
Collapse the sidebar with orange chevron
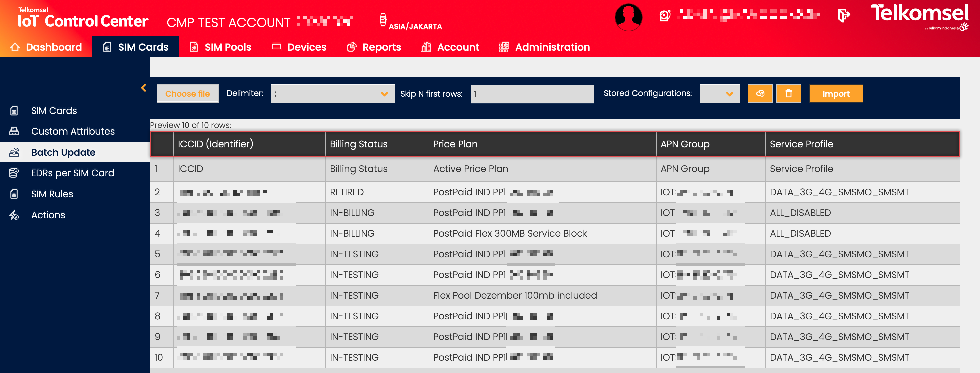(143, 88)
